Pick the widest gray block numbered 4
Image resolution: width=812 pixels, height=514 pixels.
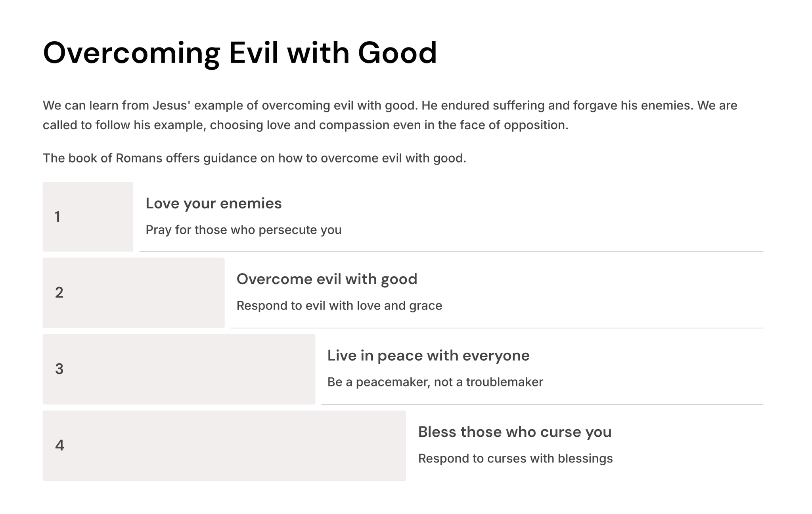click(224, 445)
